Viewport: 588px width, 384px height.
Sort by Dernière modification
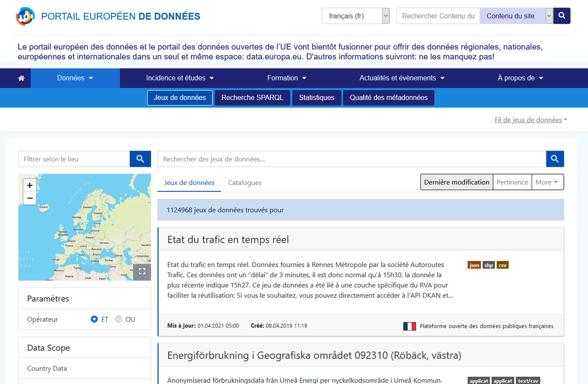coord(457,182)
